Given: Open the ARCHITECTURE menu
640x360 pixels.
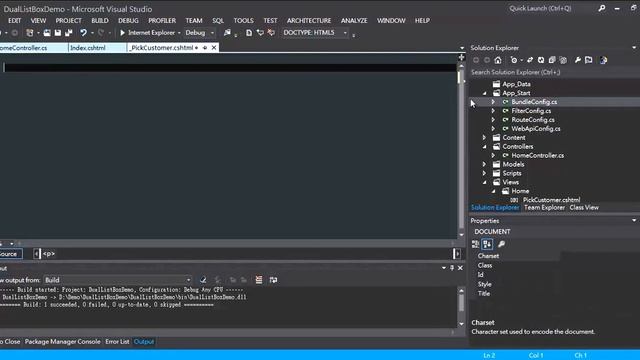Looking at the screenshot, I should [309, 20].
